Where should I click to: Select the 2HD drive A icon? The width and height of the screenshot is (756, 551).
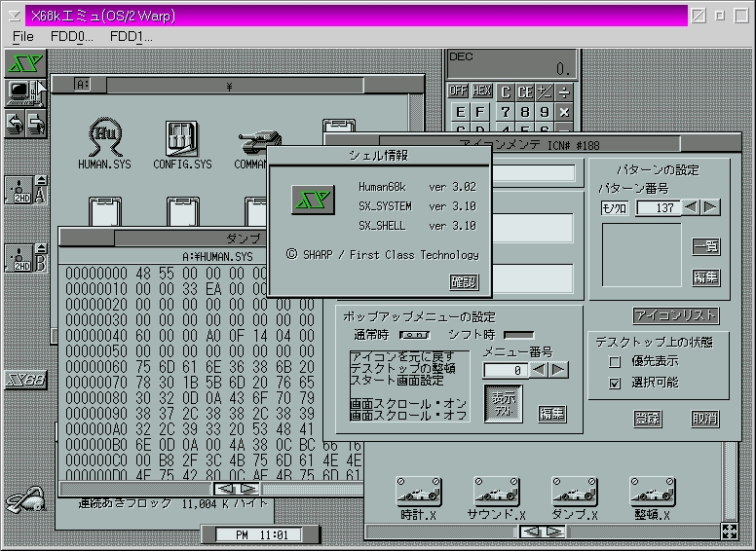[19, 190]
